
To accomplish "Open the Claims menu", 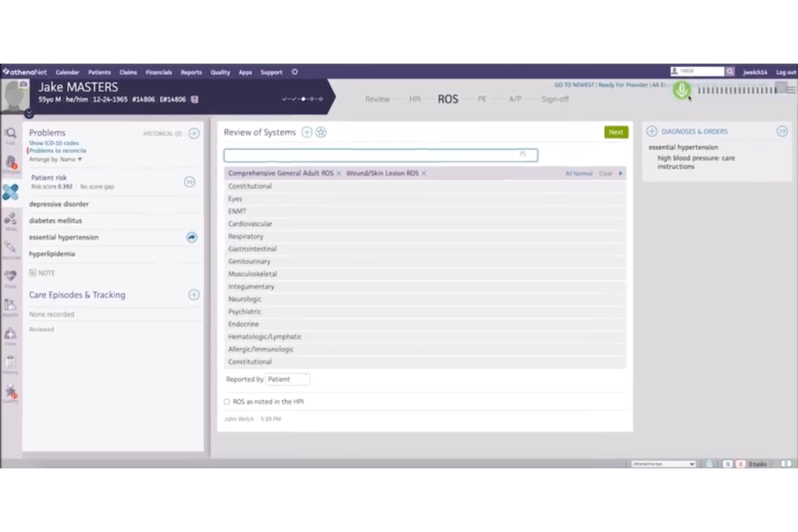I will click(x=128, y=72).
